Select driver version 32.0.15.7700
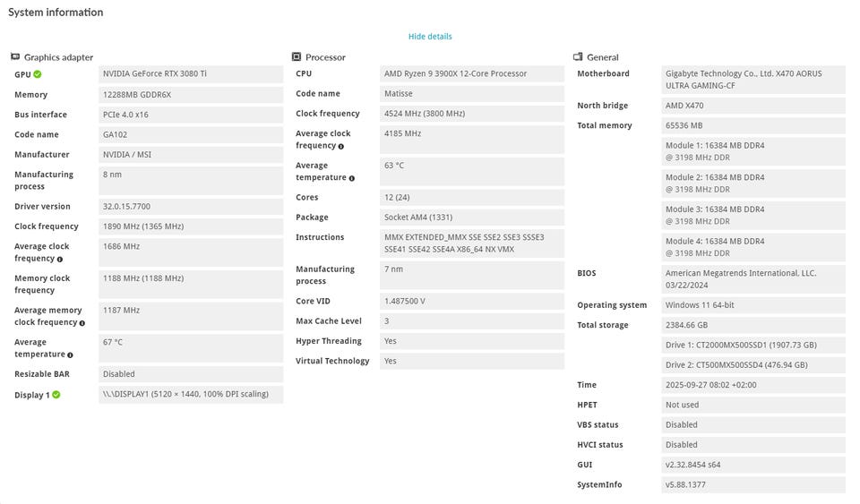Image resolution: width=860 pixels, height=504 pixels. [191, 207]
